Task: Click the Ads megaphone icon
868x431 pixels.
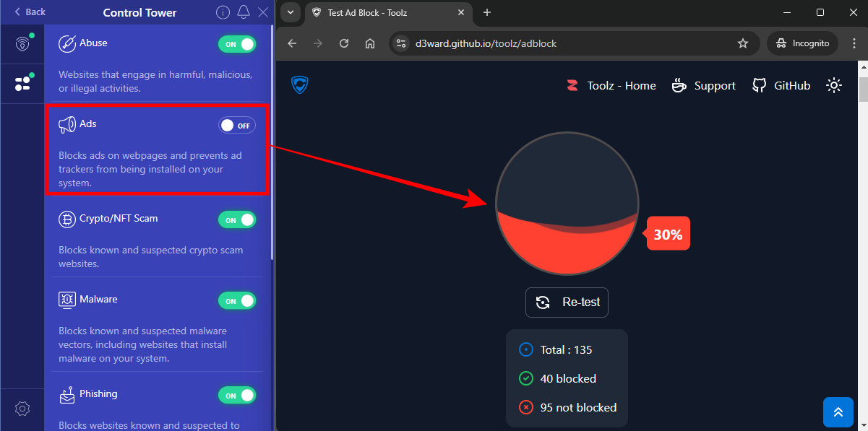Action: click(67, 125)
